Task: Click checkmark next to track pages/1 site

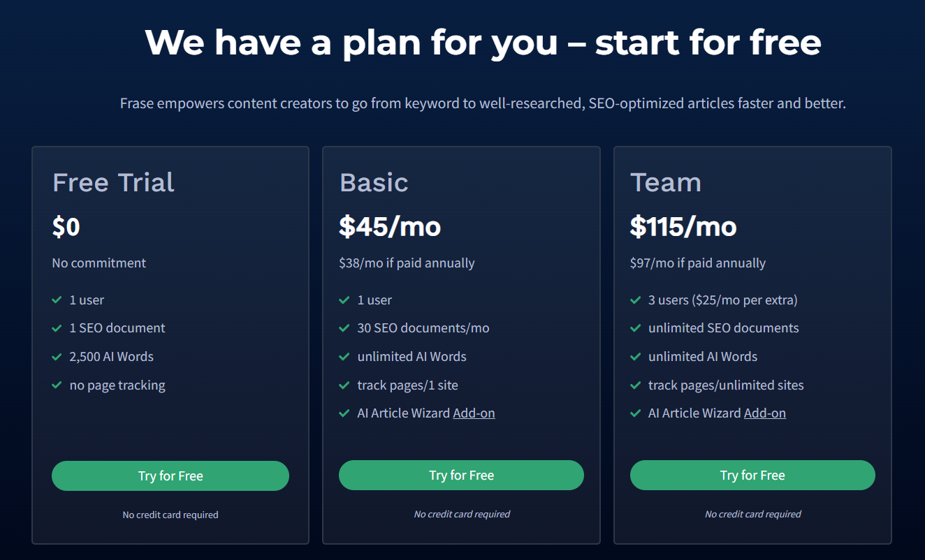Action: (x=344, y=385)
